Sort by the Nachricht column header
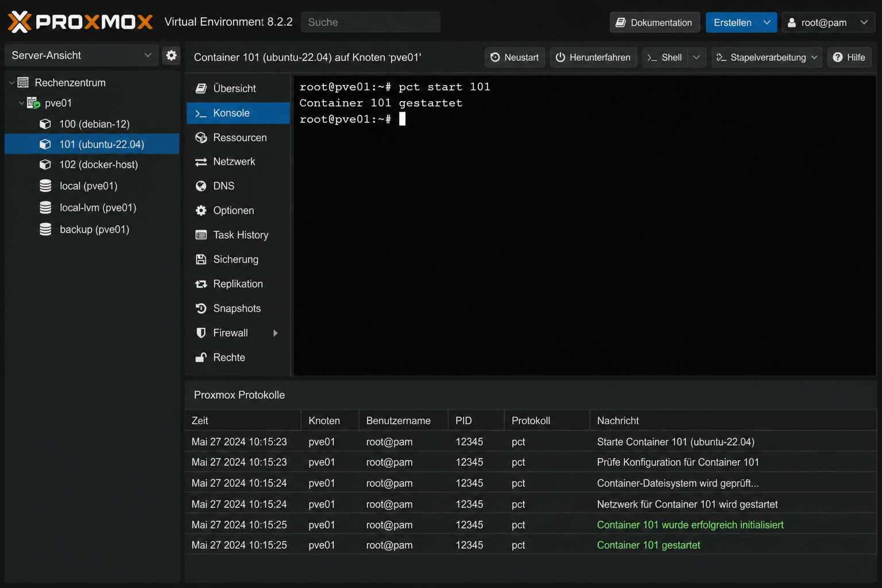The height and width of the screenshot is (588, 882). click(x=733, y=421)
